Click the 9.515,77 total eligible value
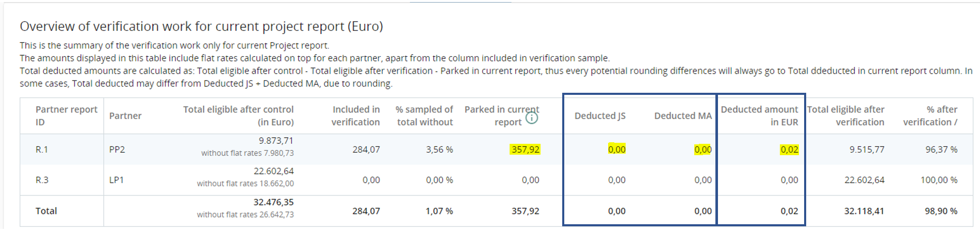This screenshot has width=980, height=233. 867,149
